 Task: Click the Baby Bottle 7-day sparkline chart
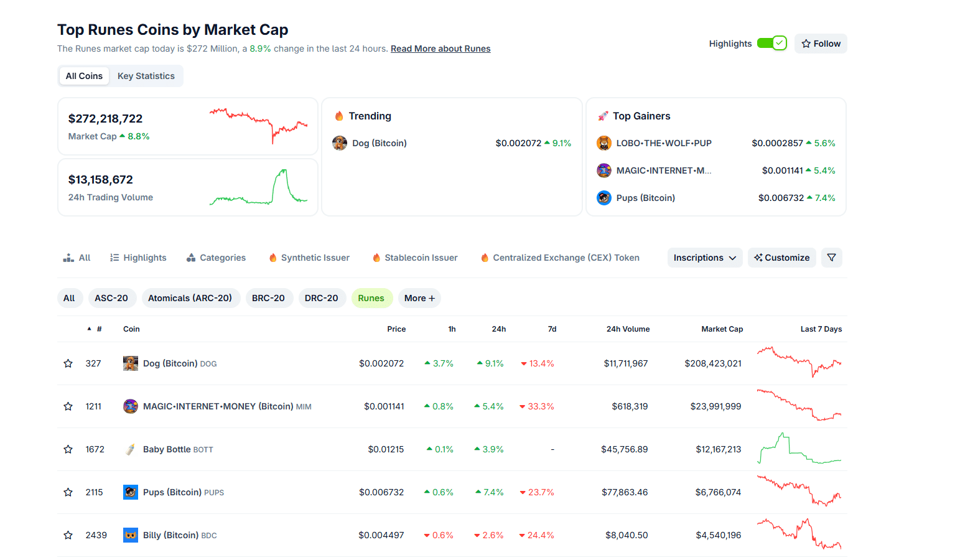(799, 449)
